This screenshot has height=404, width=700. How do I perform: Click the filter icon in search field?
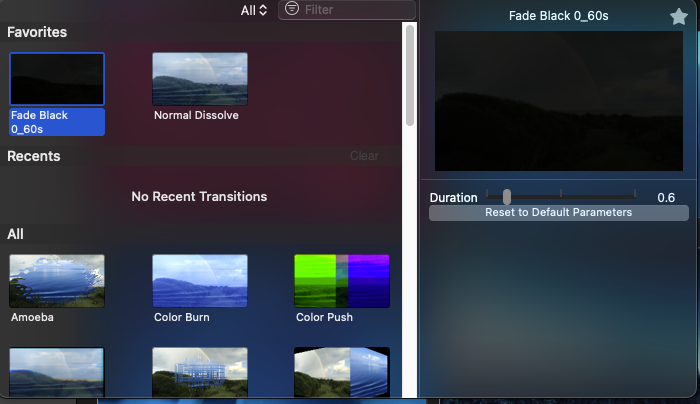tap(292, 8)
